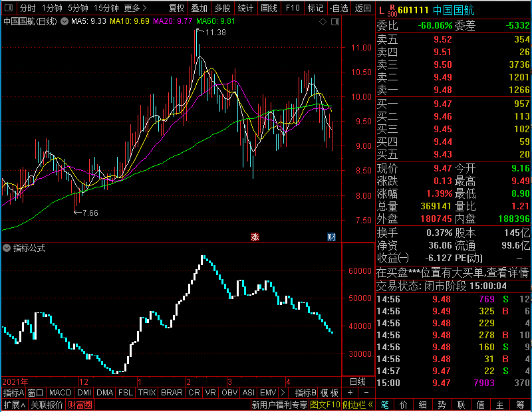The height and width of the screenshot is (412, 532).
Task: Click the 叠加 overlay button
Action: click(199, 8)
